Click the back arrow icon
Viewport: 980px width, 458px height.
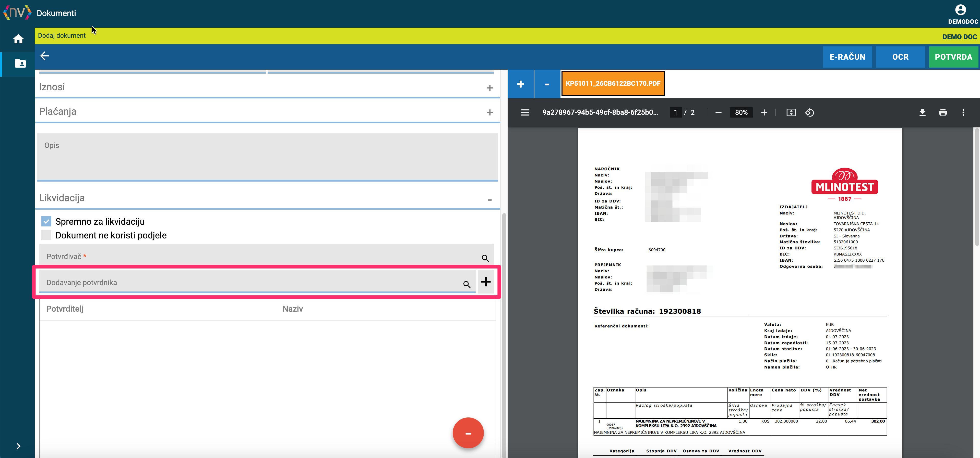[x=45, y=56]
